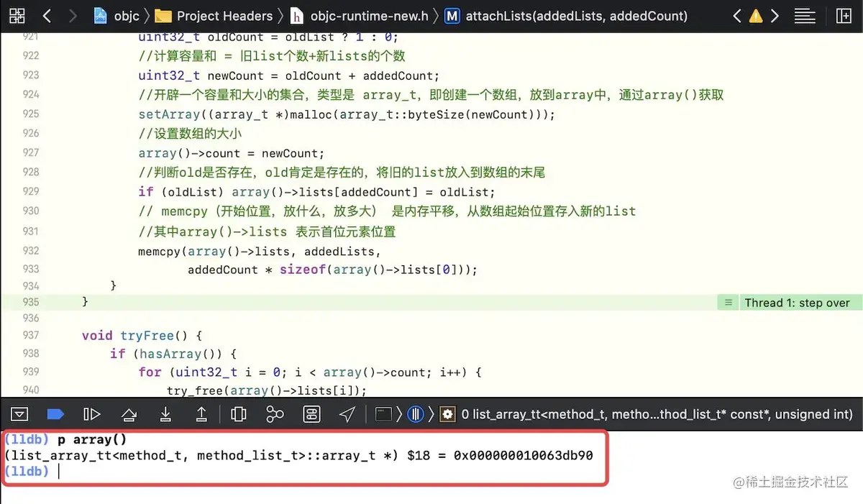Click the yellow warning issue icon
Screen dimensions: 863x504
pyautogui.click(x=756, y=16)
